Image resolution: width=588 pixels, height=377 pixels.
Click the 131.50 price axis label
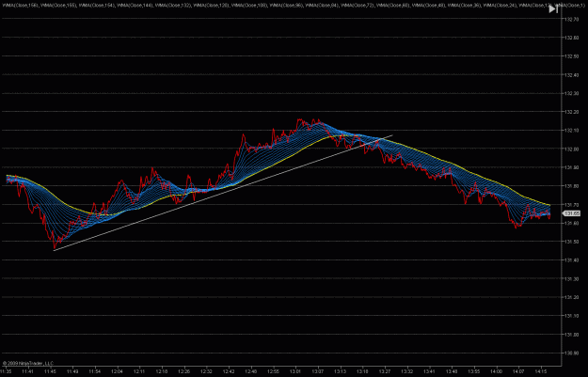(571, 242)
